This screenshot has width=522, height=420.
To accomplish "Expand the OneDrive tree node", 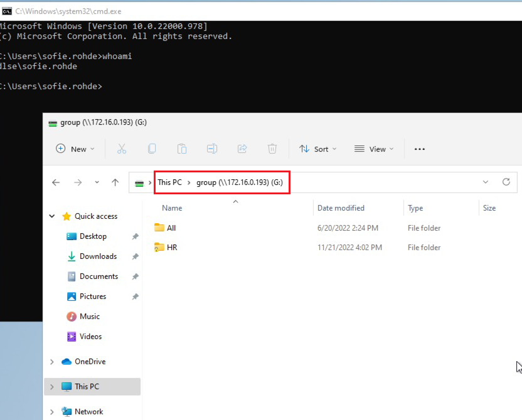I will [x=52, y=362].
